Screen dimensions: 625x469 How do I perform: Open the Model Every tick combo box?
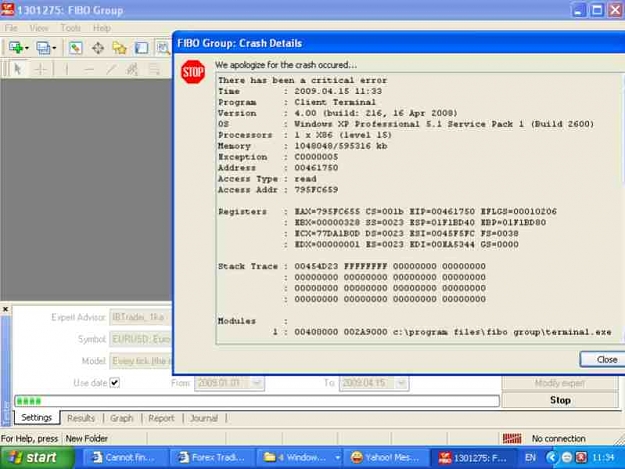[141, 361]
